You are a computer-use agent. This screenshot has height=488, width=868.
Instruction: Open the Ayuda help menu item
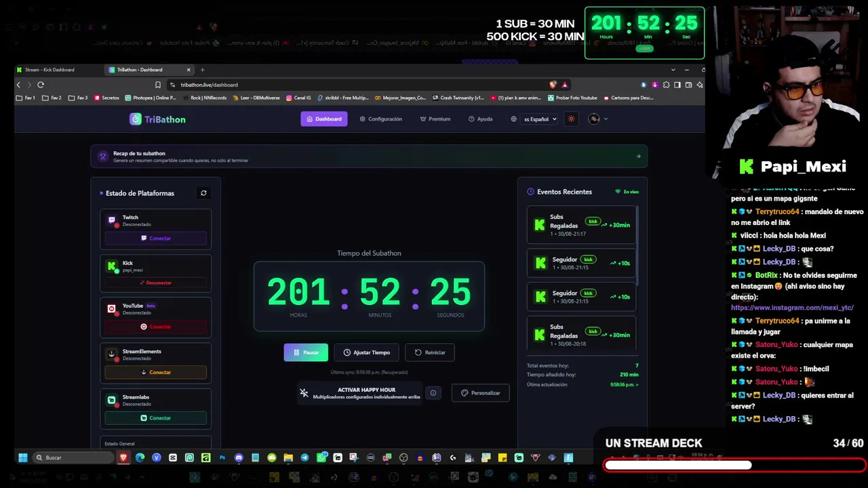tap(481, 119)
